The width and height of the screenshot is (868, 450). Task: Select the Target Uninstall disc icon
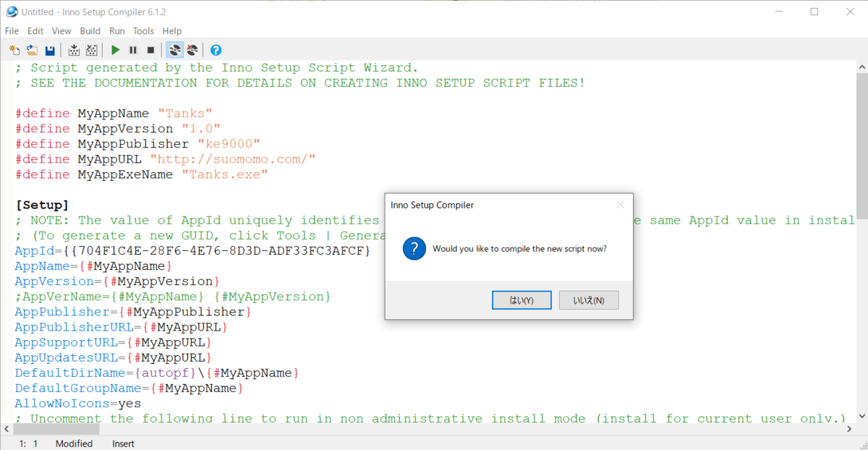tap(192, 50)
